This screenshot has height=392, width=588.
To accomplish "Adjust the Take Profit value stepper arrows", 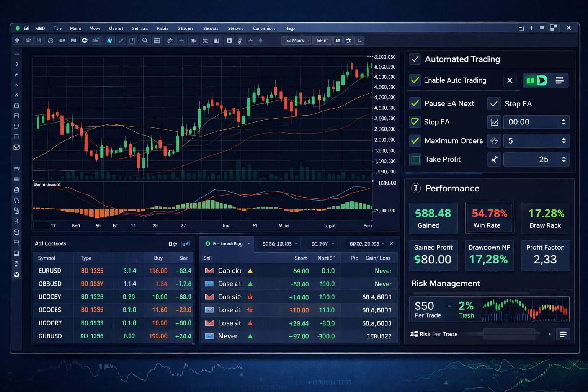I will (x=563, y=159).
